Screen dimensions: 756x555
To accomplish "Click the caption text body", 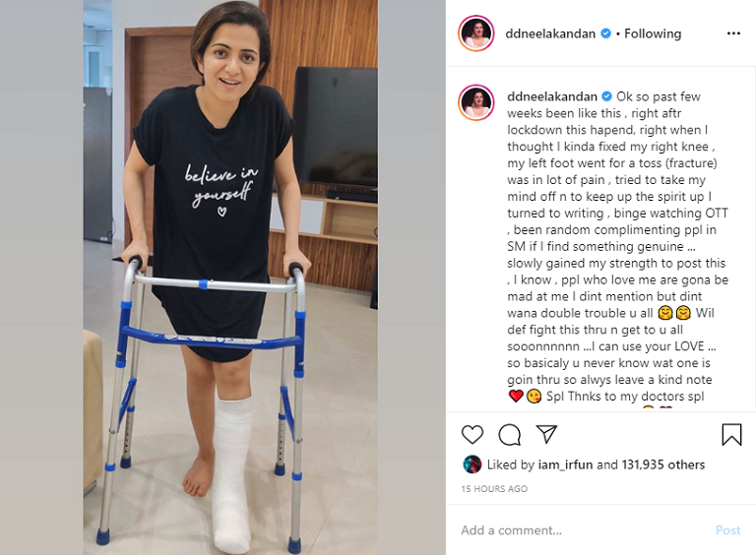I will pyautogui.click(x=617, y=246).
